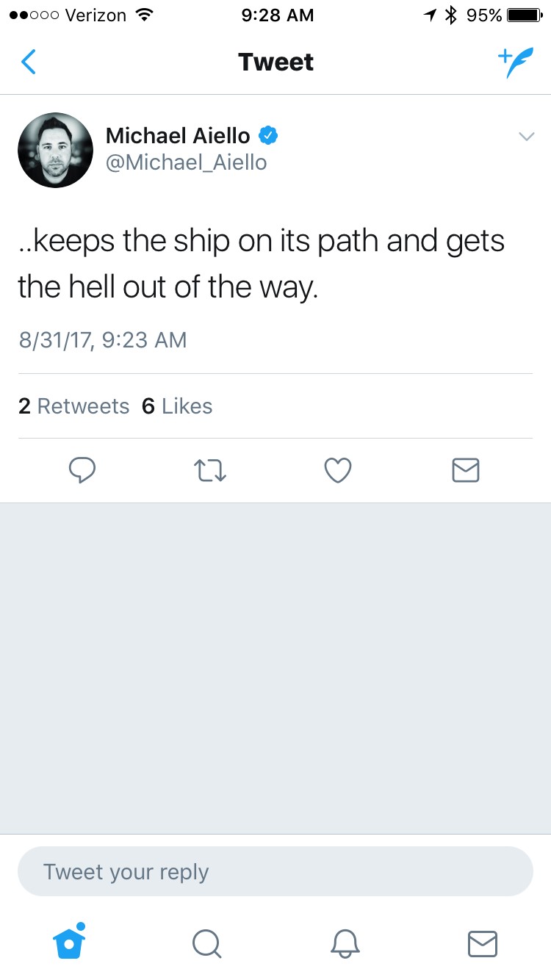Like the tweet with heart icon
This screenshot has width=551, height=980.
(338, 470)
